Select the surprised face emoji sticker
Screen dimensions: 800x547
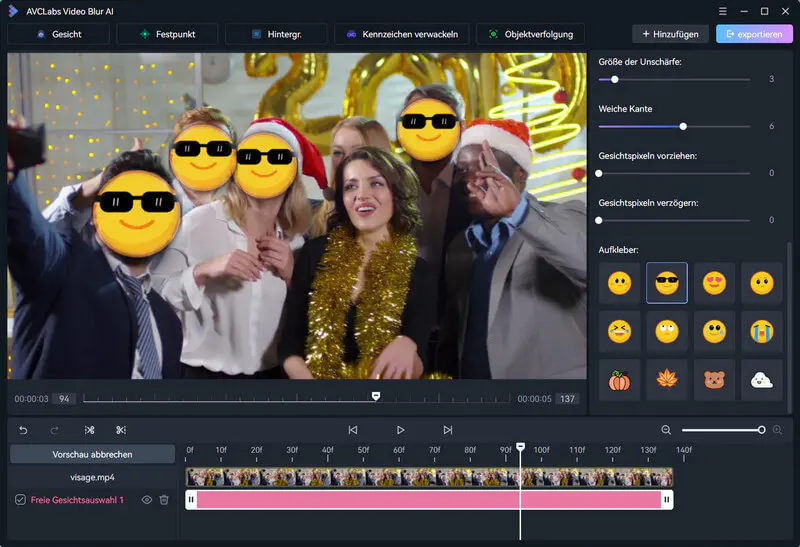(762, 283)
